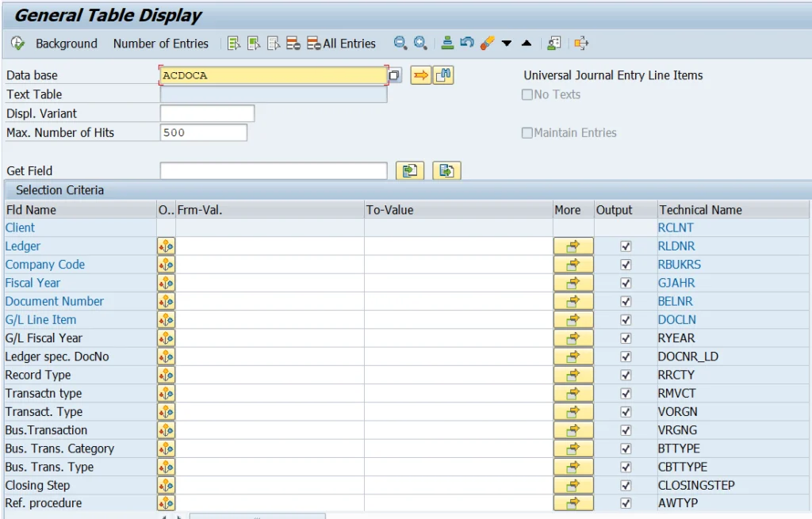This screenshot has width=812, height=519.
Task: Click technical name CLOSINGSTEP
Action: [696, 486]
